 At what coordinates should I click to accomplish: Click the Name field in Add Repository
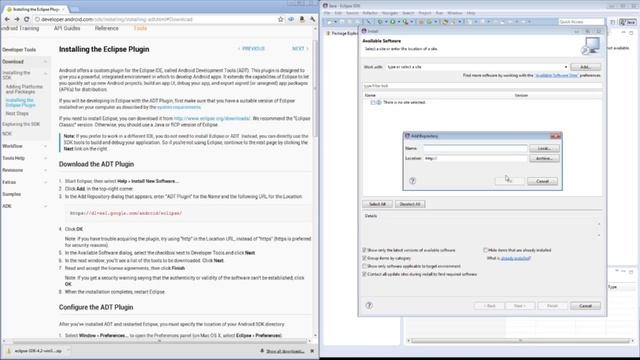(476, 148)
